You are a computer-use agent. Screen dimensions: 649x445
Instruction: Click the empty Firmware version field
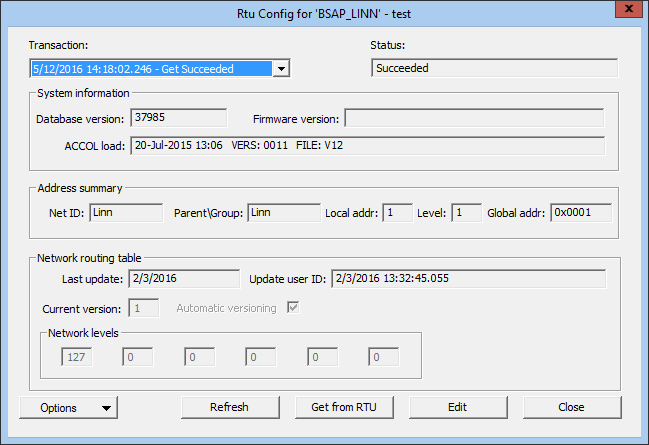click(x=474, y=118)
